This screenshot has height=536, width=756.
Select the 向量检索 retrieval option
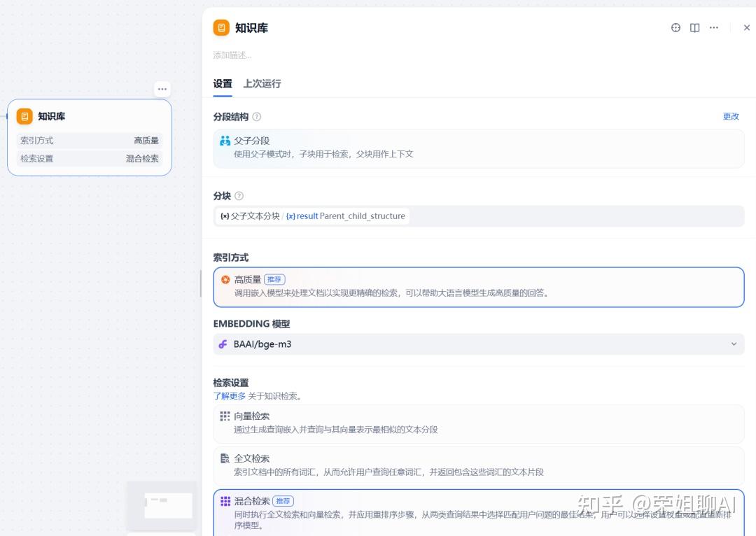[x=478, y=423]
